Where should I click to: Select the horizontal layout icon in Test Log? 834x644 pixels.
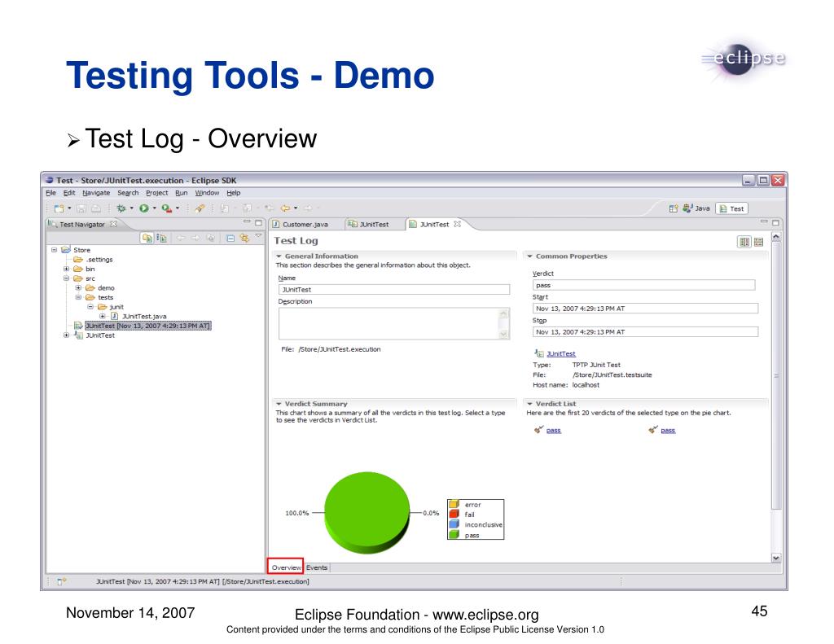click(x=744, y=242)
